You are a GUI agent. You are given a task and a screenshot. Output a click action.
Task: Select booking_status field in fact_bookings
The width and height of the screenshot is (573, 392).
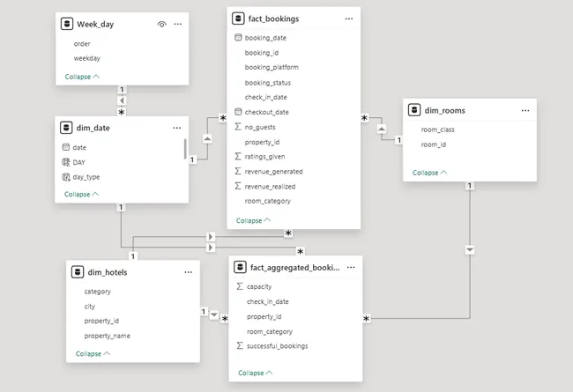tap(268, 83)
